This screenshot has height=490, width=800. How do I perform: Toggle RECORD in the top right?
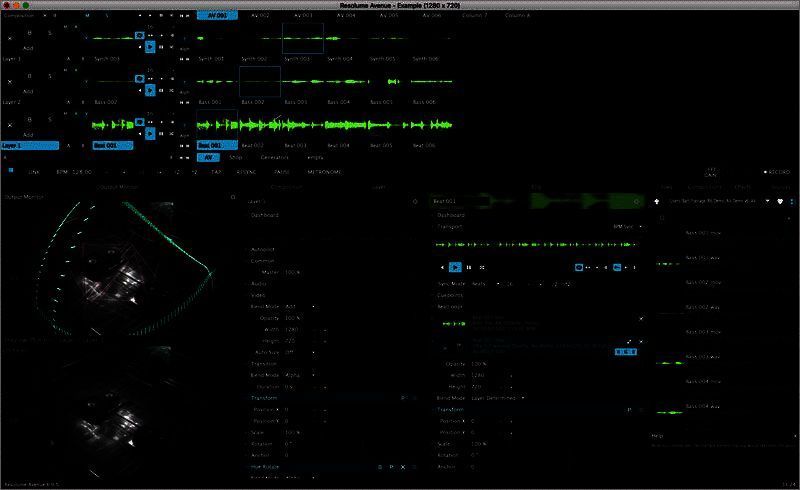(x=777, y=172)
